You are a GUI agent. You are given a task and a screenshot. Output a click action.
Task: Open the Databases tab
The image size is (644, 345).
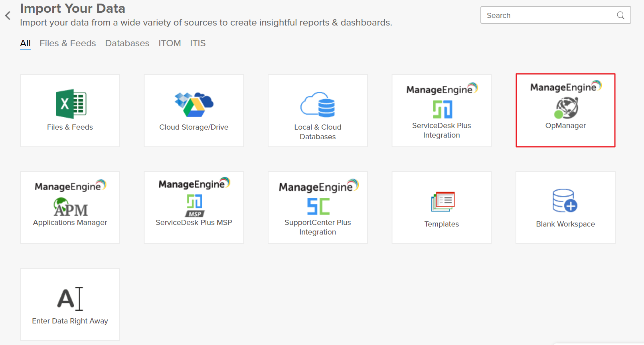[x=127, y=43]
